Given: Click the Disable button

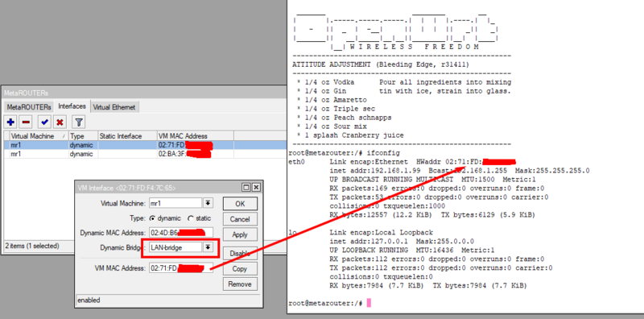Looking at the screenshot, I should pos(240,253).
